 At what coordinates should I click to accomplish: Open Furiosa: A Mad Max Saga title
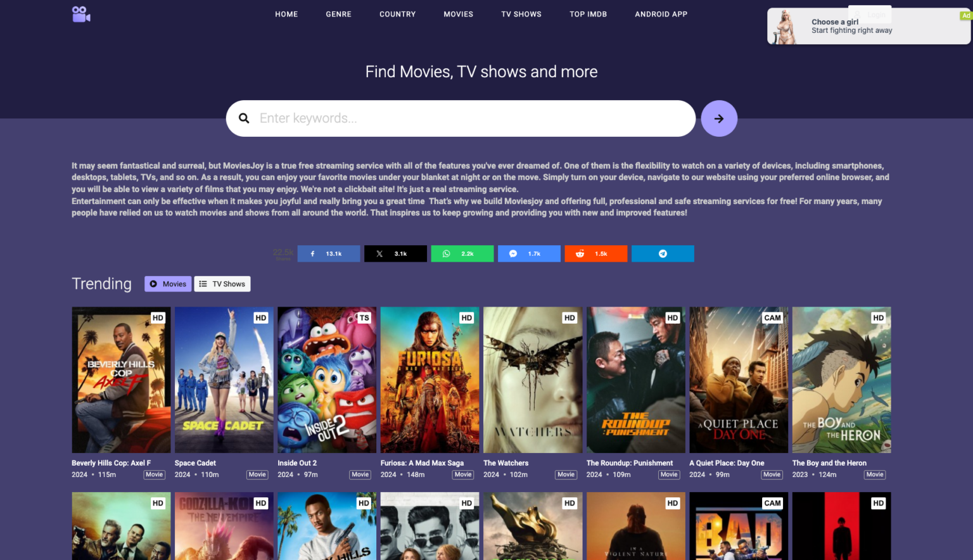pos(422,463)
